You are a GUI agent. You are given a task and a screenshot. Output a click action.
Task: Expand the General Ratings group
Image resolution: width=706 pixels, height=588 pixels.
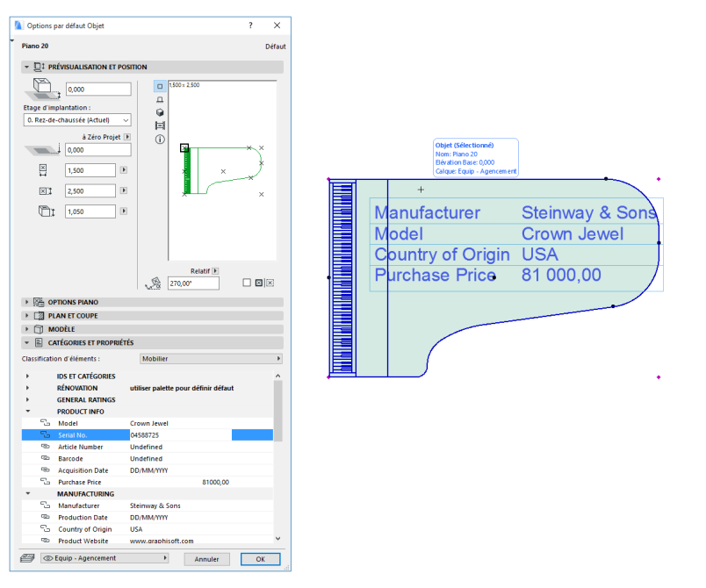[x=28, y=399]
